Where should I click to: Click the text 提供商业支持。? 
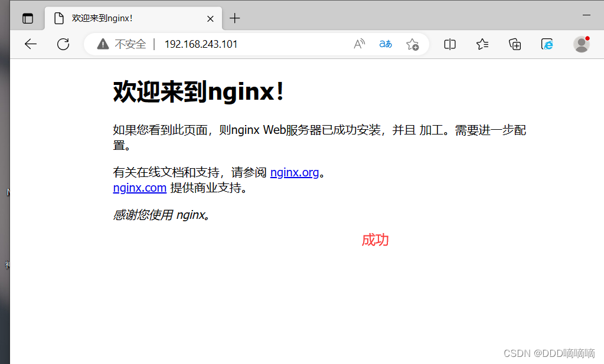pyautogui.click(x=208, y=188)
